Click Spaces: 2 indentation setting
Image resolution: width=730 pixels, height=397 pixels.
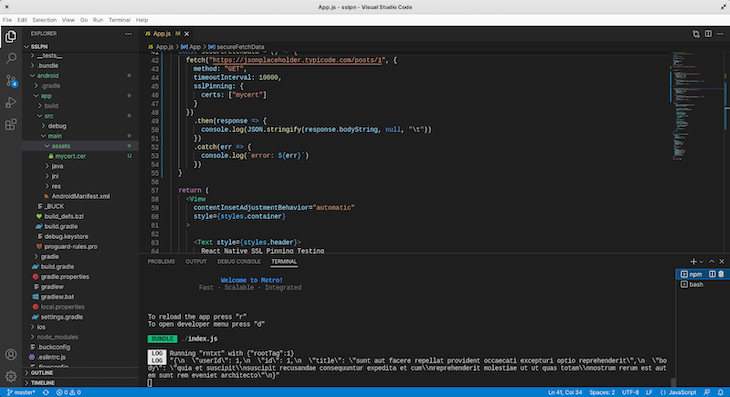click(602, 392)
